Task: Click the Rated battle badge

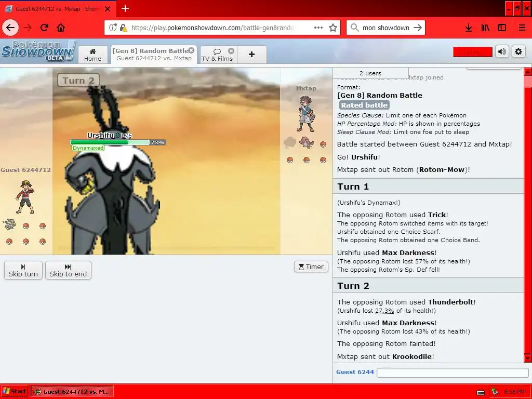Action: (x=364, y=105)
